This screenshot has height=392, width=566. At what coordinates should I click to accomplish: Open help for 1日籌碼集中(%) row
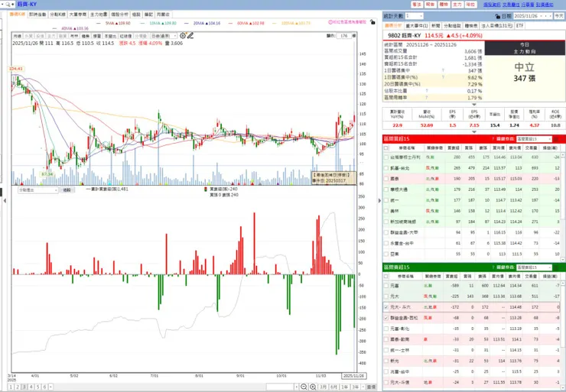click(443, 77)
